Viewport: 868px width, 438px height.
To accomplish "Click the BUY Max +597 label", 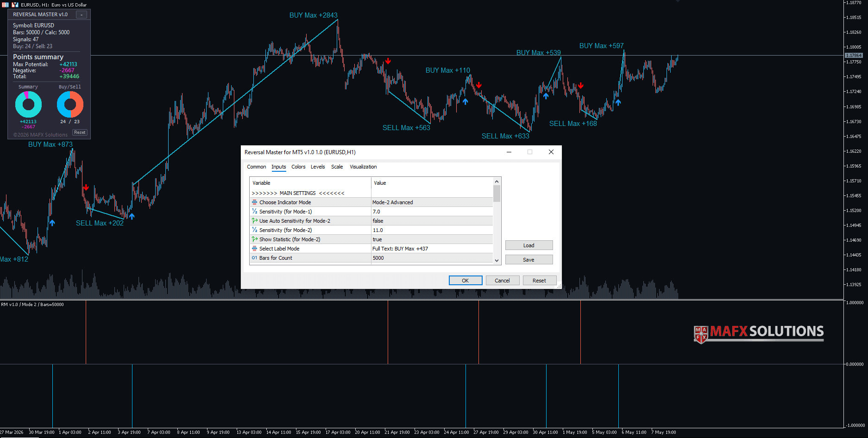I will (601, 46).
